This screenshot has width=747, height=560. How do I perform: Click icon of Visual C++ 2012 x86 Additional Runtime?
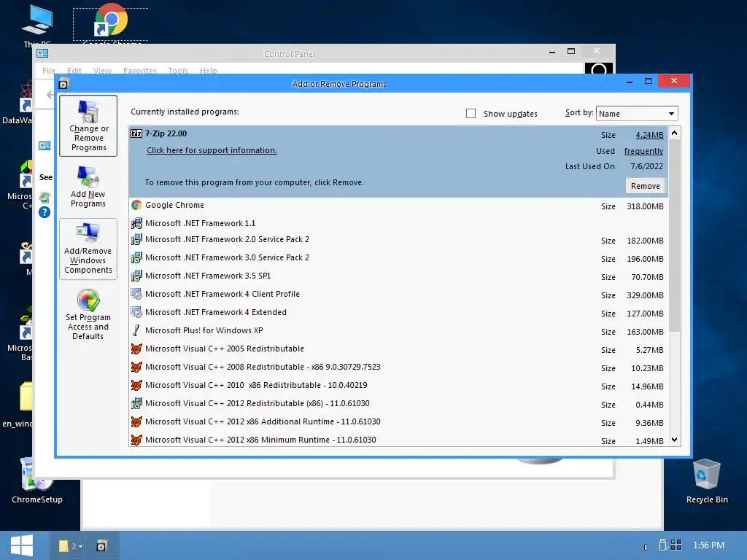coord(136,422)
